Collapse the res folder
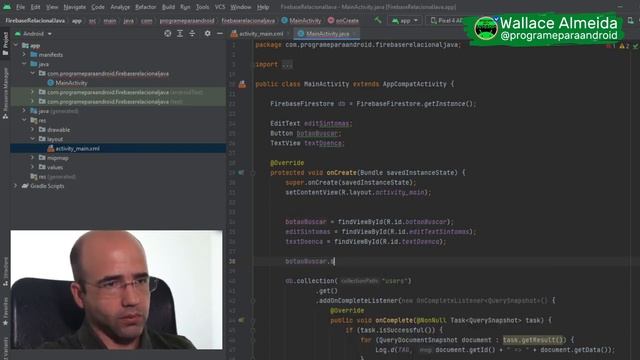The image size is (640, 360). tap(24, 120)
